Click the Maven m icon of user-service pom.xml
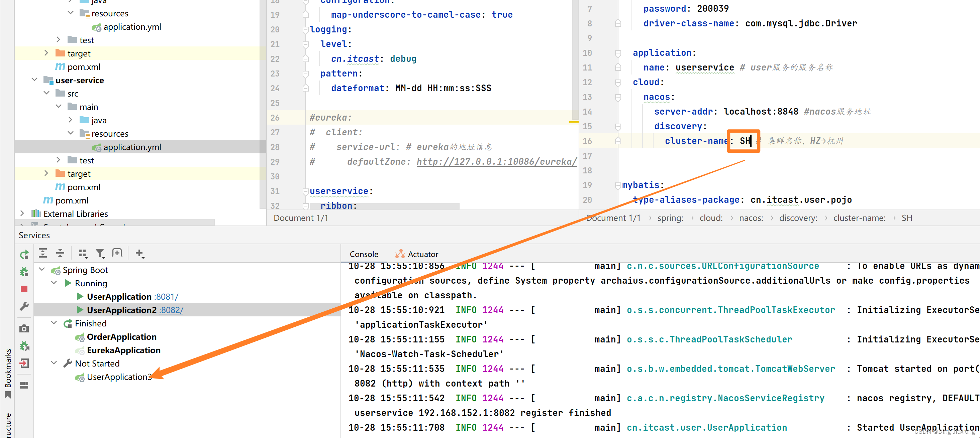Image resolution: width=980 pixels, height=438 pixels. tap(60, 187)
